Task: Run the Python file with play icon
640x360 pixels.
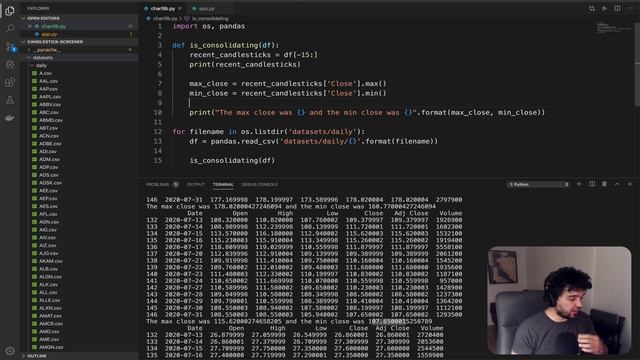Action: click(604, 8)
